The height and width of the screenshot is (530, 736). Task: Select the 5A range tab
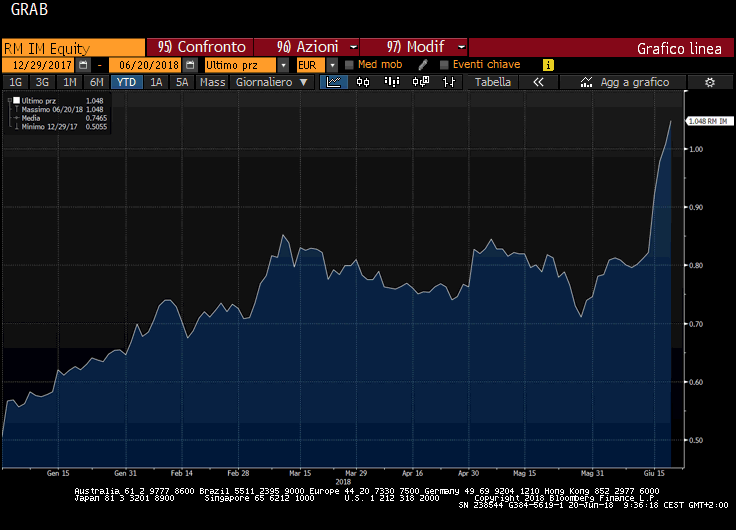(x=182, y=82)
